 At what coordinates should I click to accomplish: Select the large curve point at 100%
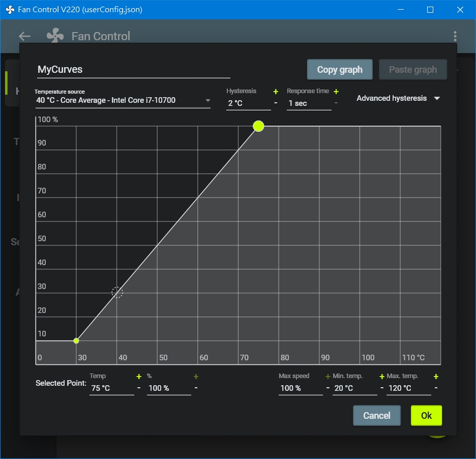pos(258,126)
